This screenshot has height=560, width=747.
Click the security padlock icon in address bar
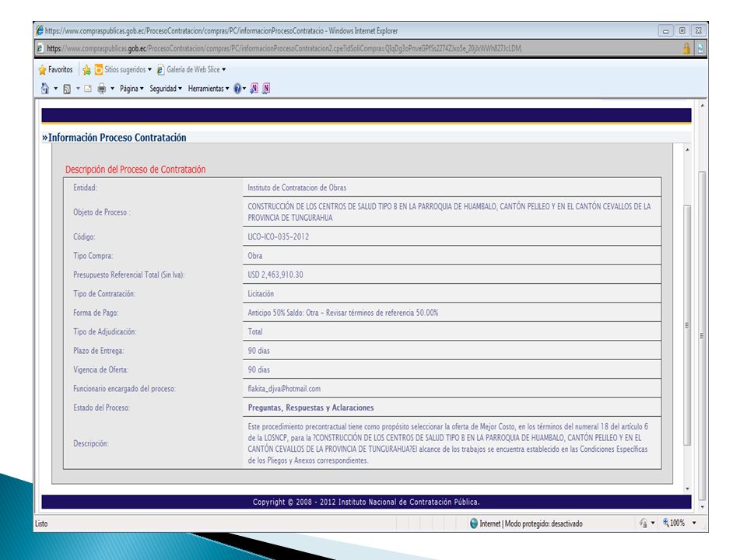(x=686, y=48)
